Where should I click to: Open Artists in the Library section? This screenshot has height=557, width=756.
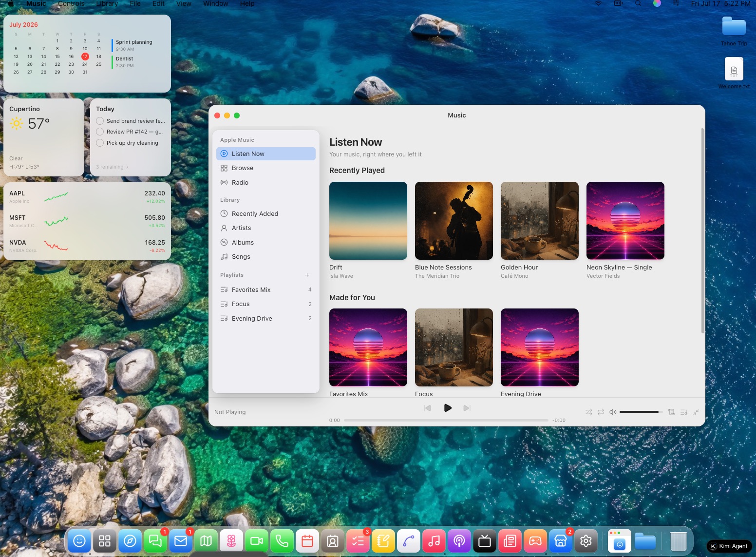pyautogui.click(x=266, y=228)
